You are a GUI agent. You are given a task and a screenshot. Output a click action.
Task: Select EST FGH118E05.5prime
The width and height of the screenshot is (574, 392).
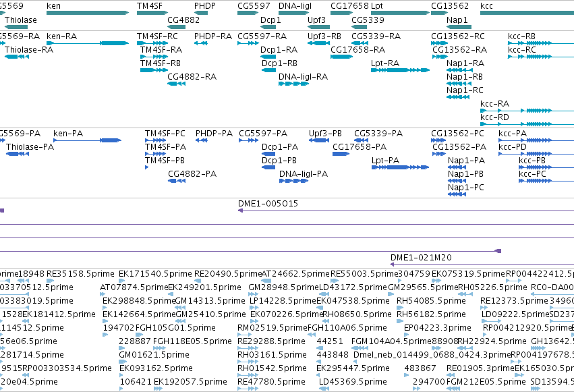click(192, 341)
